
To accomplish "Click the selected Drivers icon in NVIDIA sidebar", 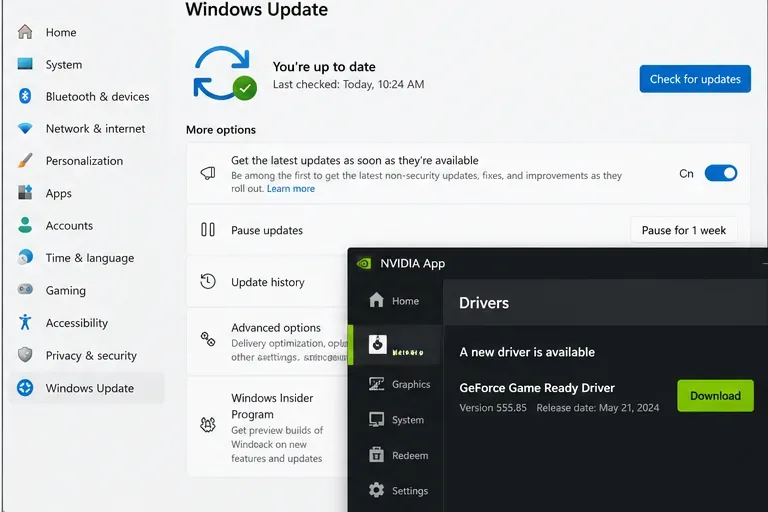I will coord(378,345).
